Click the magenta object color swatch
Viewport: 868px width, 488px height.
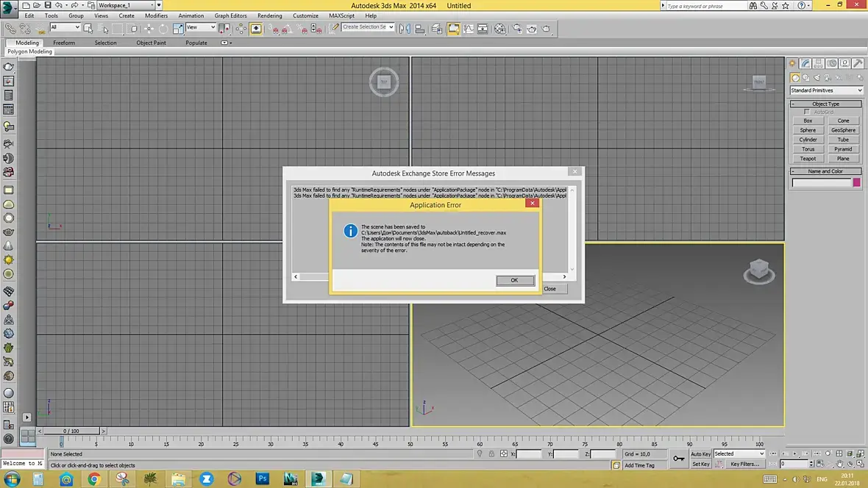[x=857, y=182]
